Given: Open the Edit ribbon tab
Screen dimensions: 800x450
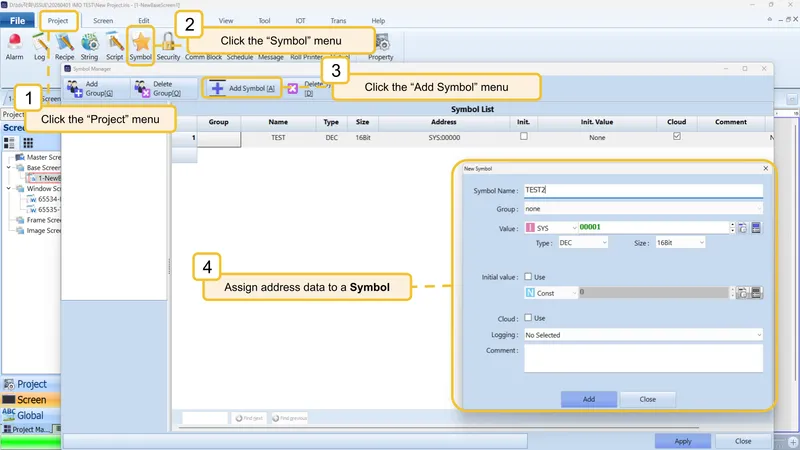Looking at the screenshot, I should (x=144, y=21).
